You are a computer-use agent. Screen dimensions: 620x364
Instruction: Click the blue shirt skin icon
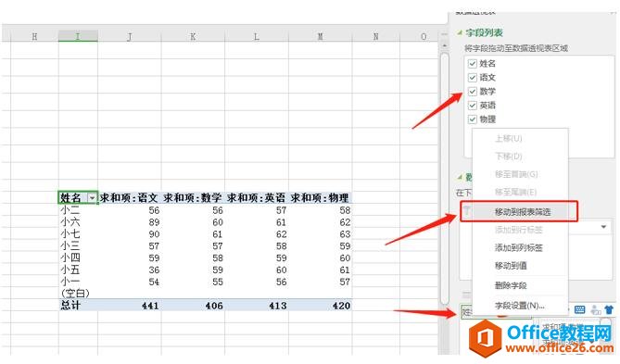point(609,310)
